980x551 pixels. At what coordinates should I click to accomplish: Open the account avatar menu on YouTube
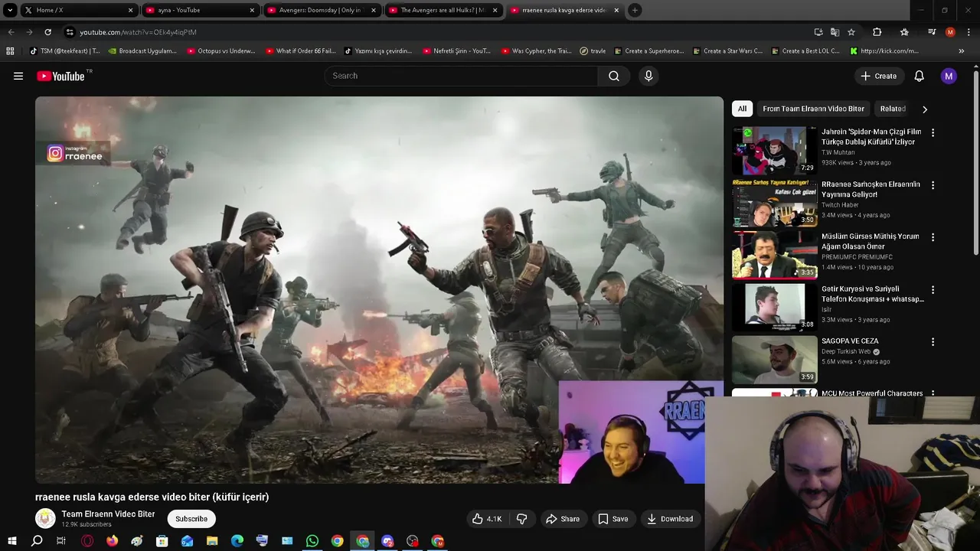pyautogui.click(x=949, y=76)
